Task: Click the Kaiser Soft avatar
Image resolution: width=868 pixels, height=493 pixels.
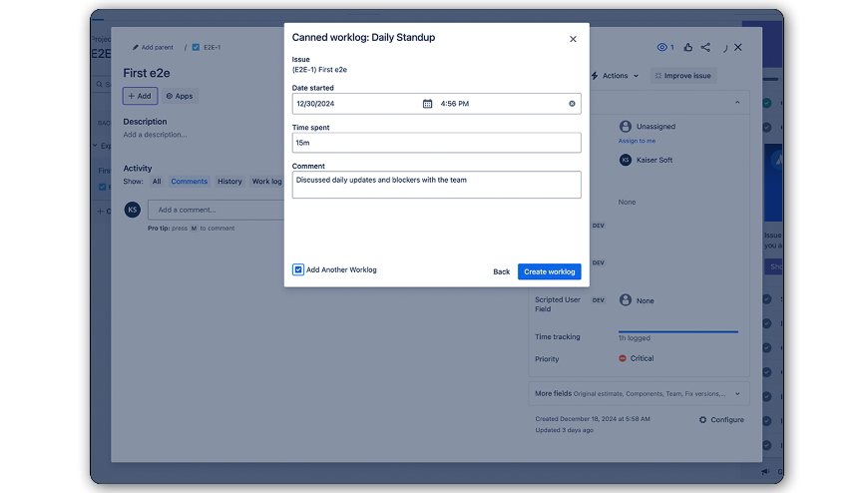Action: click(x=626, y=160)
